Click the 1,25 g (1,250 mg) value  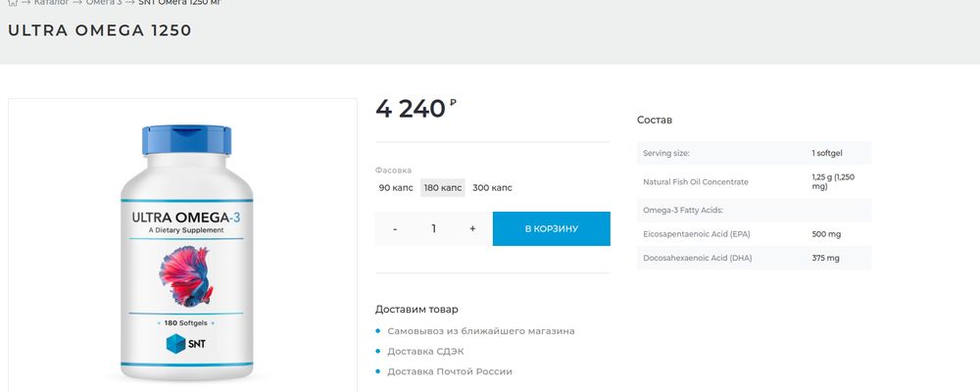pos(833,182)
